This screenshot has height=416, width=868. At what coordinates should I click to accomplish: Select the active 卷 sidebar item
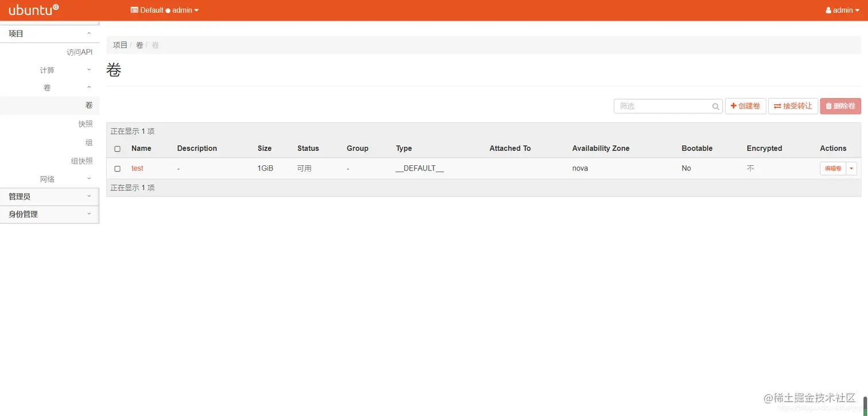[49, 106]
